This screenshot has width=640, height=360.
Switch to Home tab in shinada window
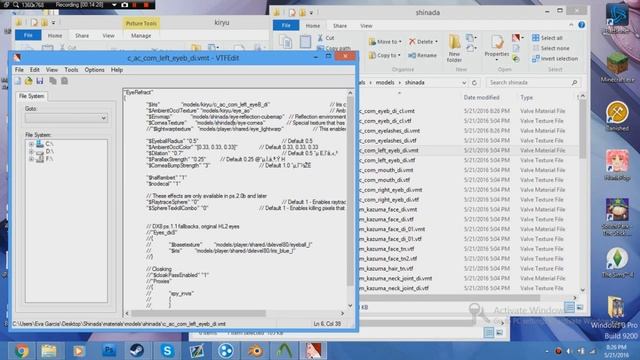coord(313,26)
